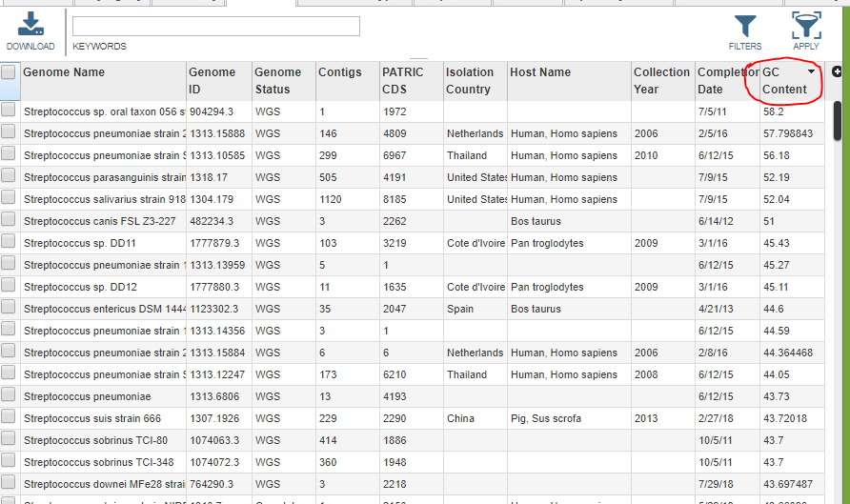
Task: Click the panel resize handle above table
Action: pyautogui.click(x=418, y=58)
